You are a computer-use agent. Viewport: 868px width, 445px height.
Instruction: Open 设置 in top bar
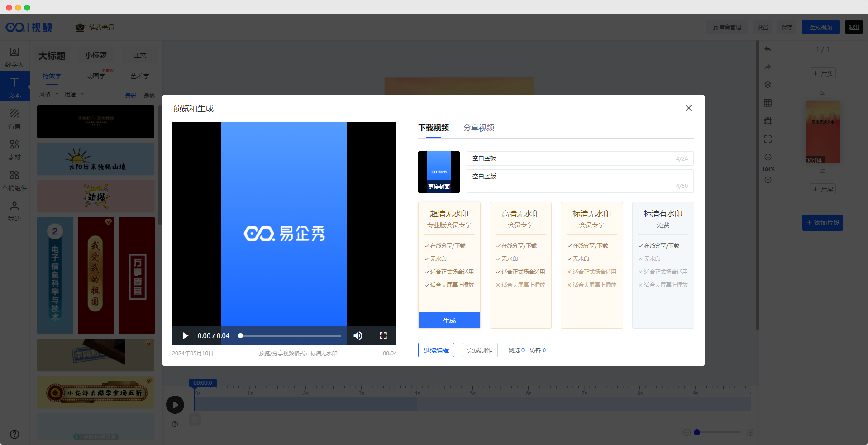(x=763, y=27)
